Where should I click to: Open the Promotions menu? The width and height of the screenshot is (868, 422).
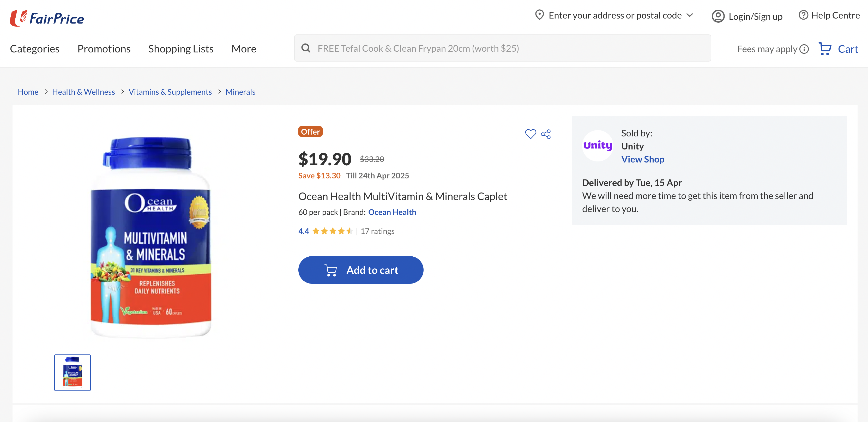tap(104, 49)
